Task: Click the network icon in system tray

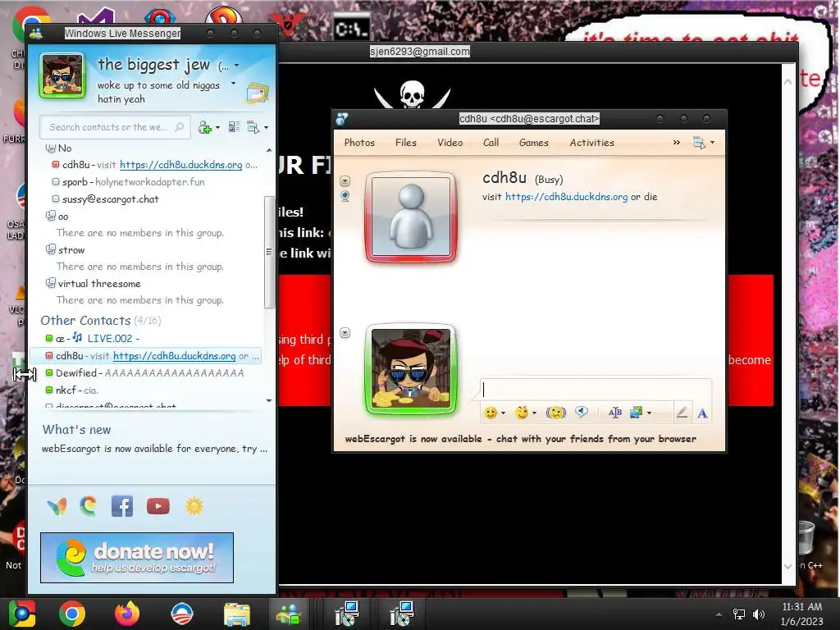Action: 739,614
